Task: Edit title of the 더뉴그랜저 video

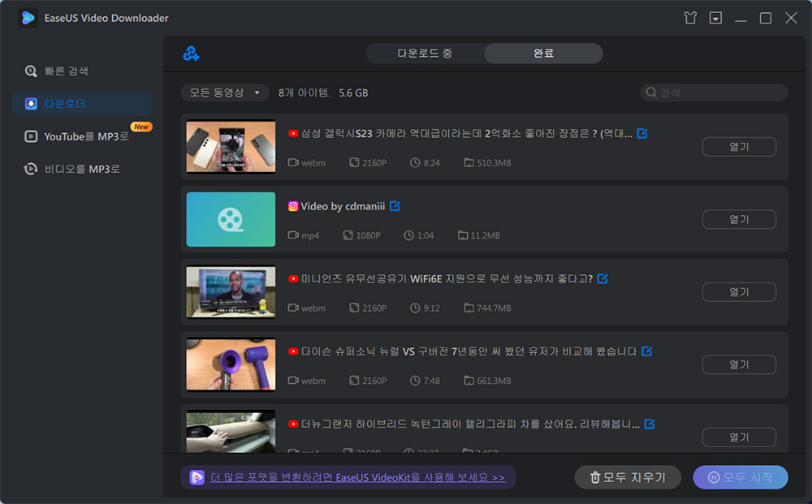Action: point(650,424)
